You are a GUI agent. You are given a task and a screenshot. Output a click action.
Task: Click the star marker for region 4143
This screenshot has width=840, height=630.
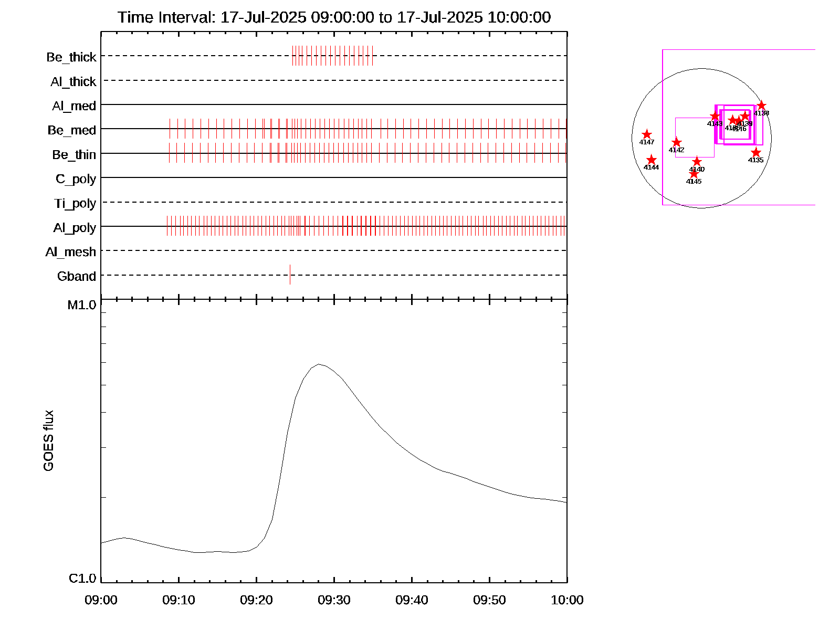[715, 116]
